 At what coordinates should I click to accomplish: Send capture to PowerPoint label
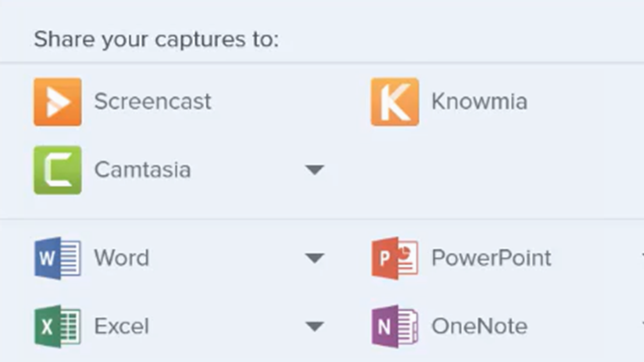click(x=491, y=258)
